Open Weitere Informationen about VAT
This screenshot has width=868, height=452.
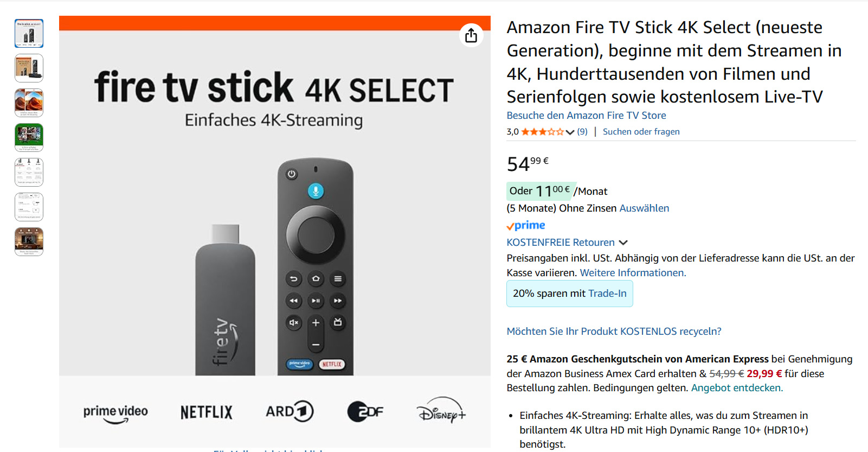(x=633, y=273)
